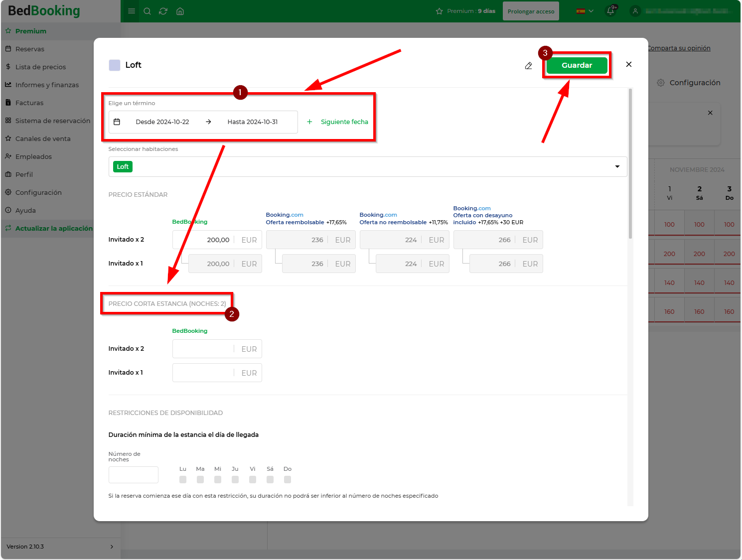
Task: Click the Desde 2024-10-22 start date
Action: click(162, 122)
